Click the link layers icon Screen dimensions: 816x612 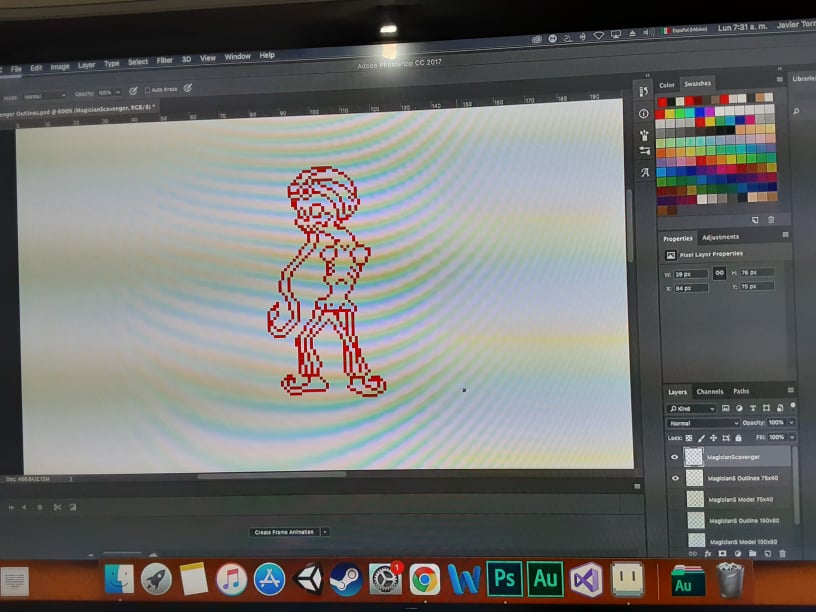tap(693, 554)
